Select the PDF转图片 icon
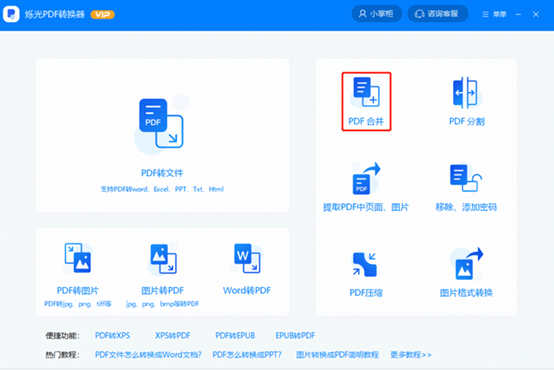 (x=78, y=258)
